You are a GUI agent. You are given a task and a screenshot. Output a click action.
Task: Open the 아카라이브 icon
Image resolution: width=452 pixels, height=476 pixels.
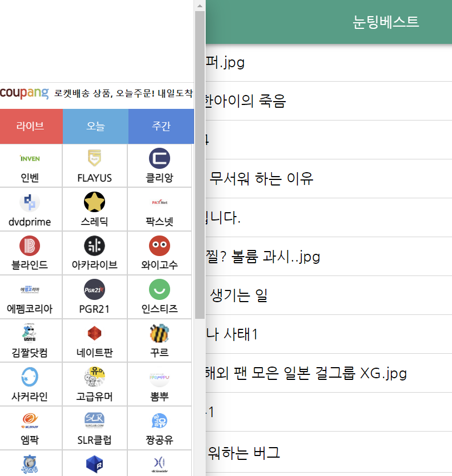(x=95, y=245)
